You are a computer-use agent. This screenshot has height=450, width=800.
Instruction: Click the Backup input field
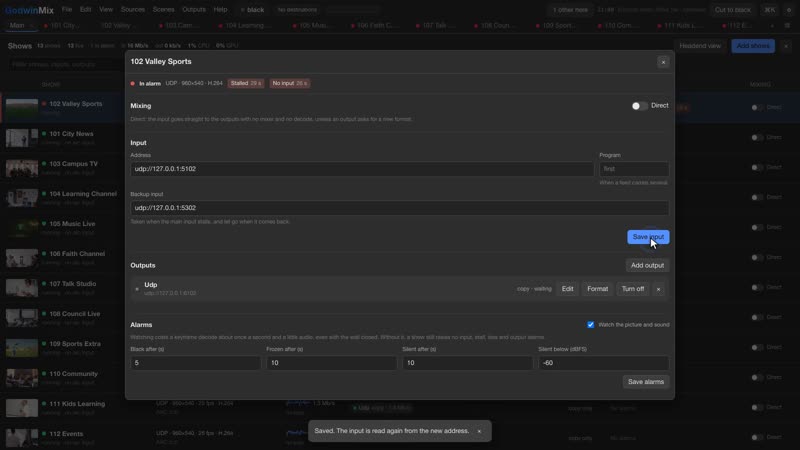(x=399, y=208)
